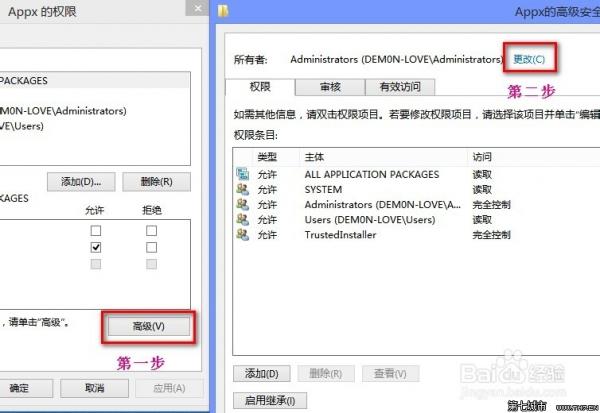The width and height of the screenshot is (600, 413).
Task: Click 添加(D) in Advanced Security window
Action: [x=262, y=374]
